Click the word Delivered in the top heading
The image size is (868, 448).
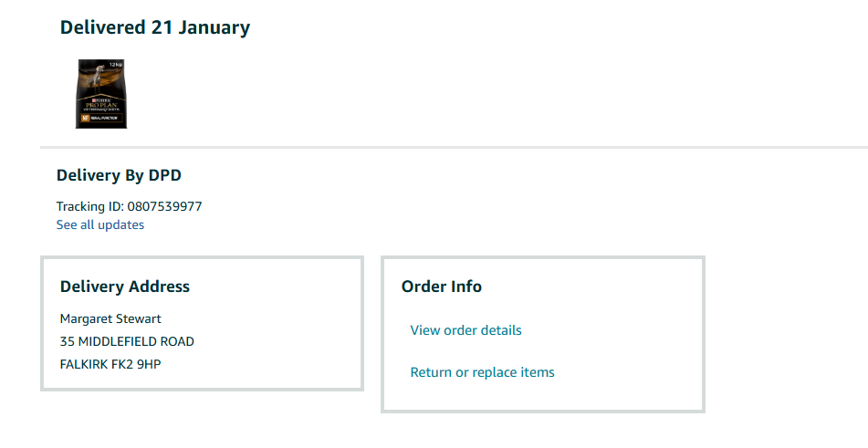coord(102,27)
